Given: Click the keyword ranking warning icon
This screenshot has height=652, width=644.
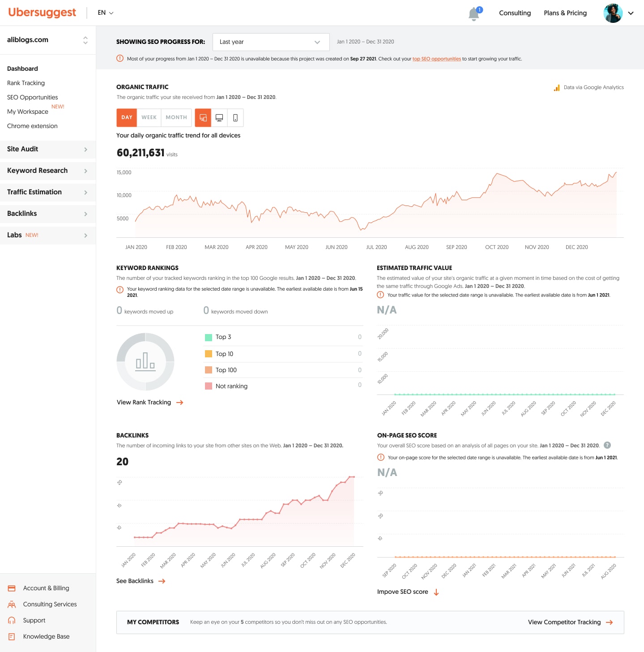Looking at the screenshot, I should pos(120,290).
